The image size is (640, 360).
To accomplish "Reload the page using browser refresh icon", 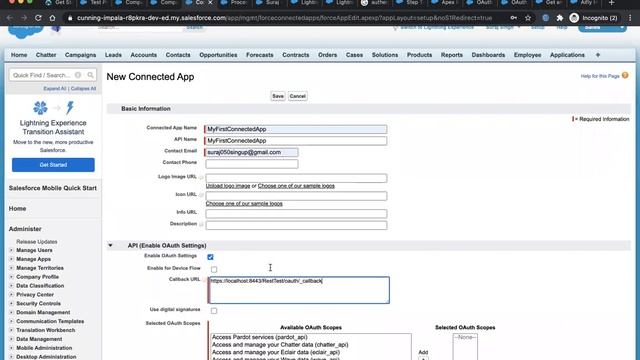I will pos(38,18).
